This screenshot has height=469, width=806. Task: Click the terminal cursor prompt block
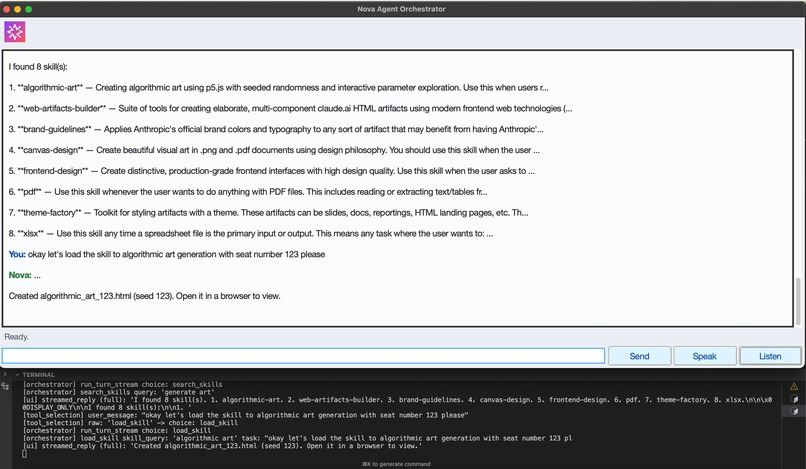[24, 454]
